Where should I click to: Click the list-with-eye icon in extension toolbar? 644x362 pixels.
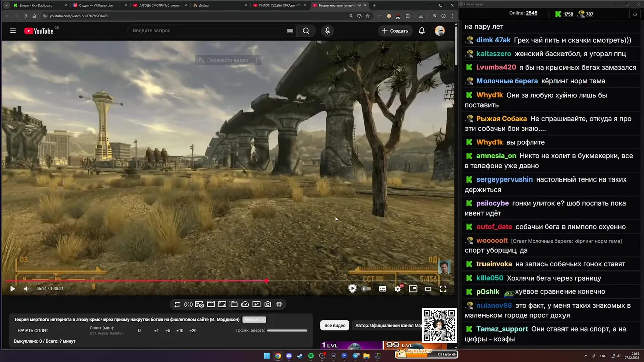coord(200,304)
